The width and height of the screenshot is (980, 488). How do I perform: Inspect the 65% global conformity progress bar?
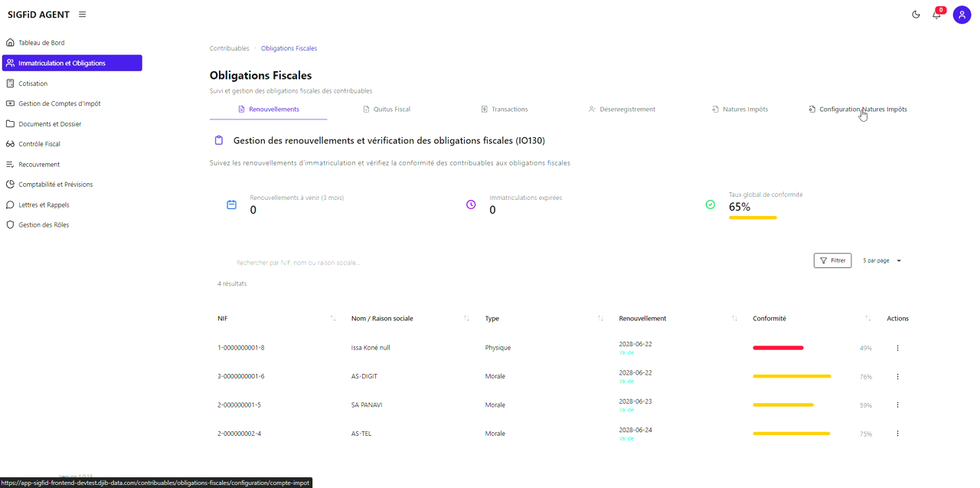coord(753,218)
